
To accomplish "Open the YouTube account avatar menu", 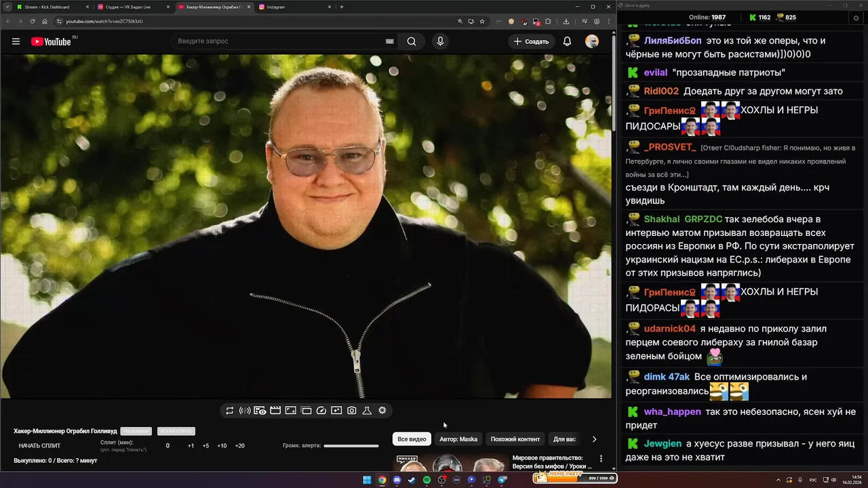I will click(x=592, y=41).
